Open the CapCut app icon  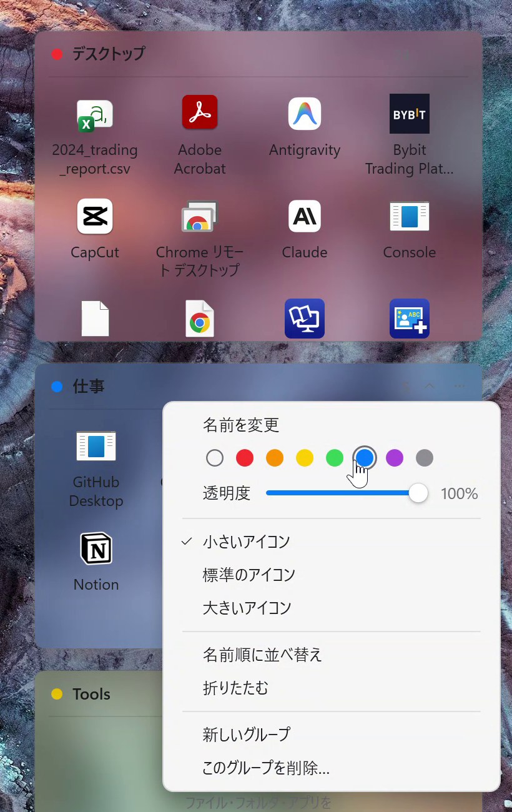[95, 216]
